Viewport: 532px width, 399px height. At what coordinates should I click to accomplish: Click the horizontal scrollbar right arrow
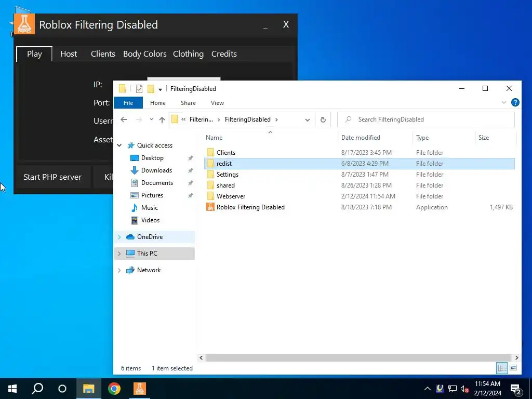[x=516, y=357]
